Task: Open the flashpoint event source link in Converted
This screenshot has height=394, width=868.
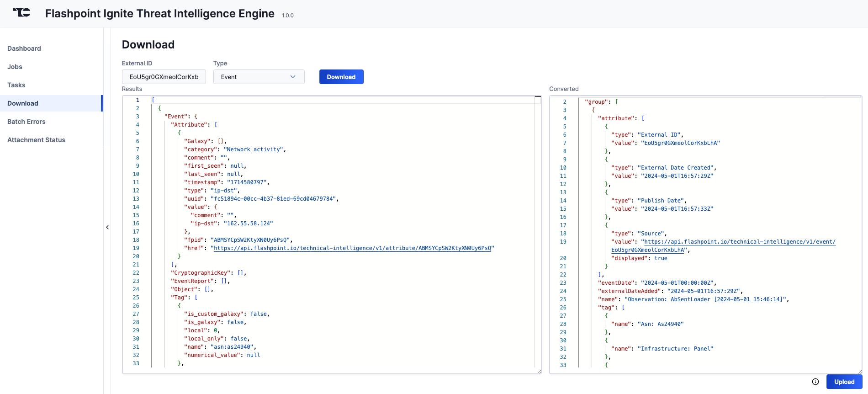Action: pos(740,242)
